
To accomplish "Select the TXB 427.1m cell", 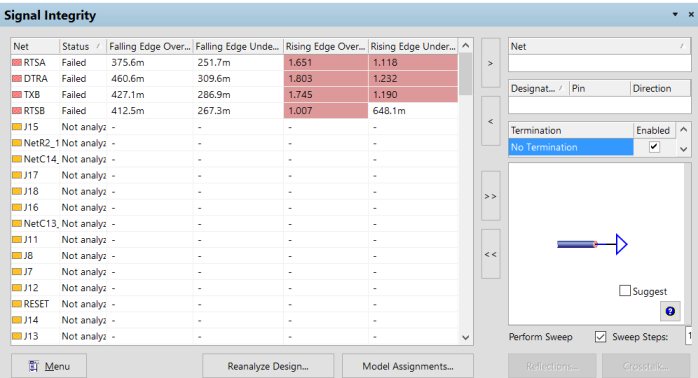I will point(150,95).
